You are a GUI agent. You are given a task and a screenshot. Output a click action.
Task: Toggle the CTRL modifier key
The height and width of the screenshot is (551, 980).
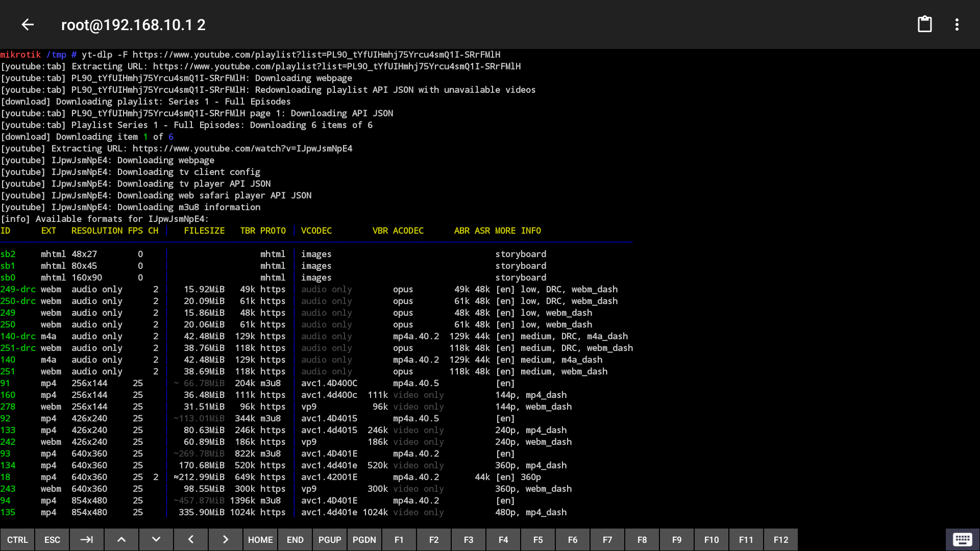(x=17, y=539)
